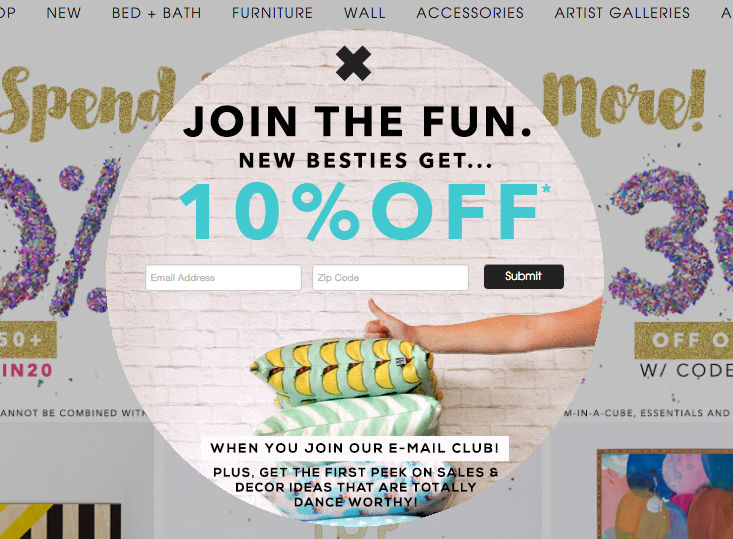This screenshot has height=539, width=733.
Task: Click the gold 'More!' banner text
Action: (625, 103)
